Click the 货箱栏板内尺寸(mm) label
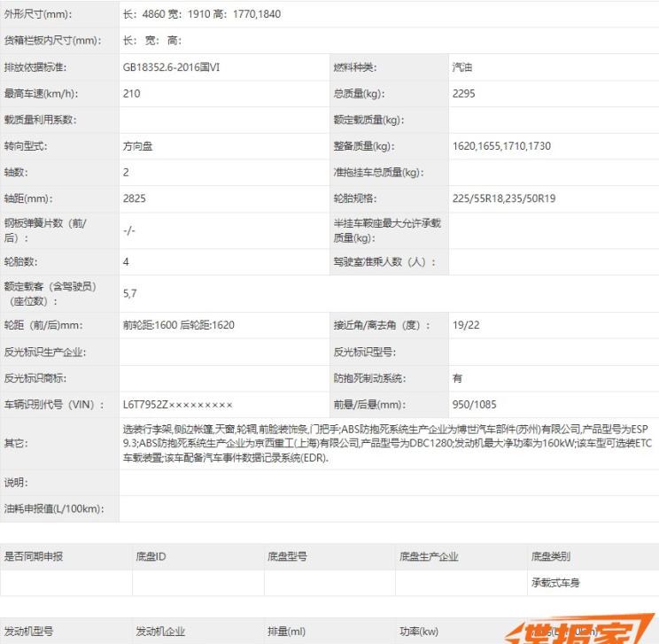The width and height of the screenshot is (659, 644). pos(52,41)
